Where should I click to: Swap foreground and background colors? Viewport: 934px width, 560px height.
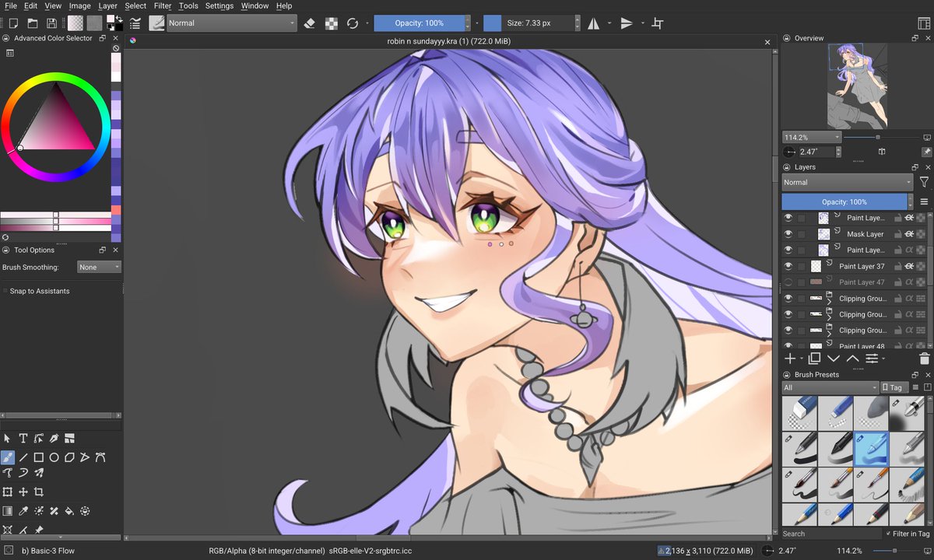[118, 17]
